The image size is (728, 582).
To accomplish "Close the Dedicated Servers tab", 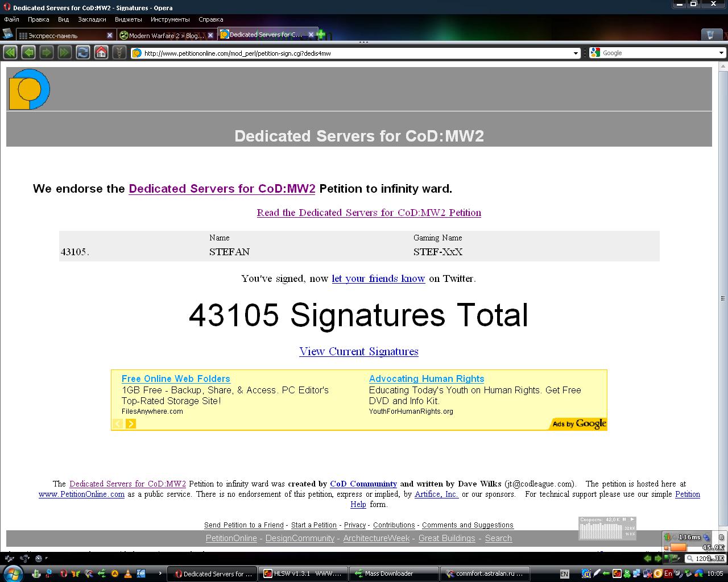I will click(x=311, y=35).
